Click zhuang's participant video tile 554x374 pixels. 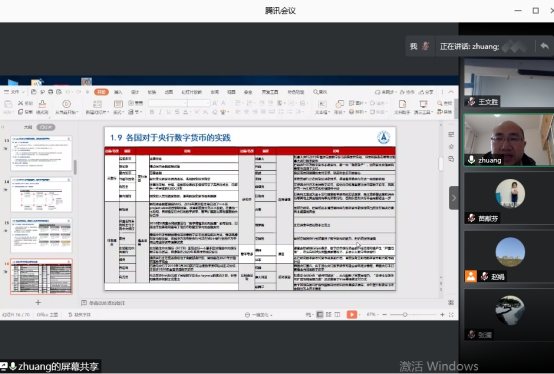[509, 140]
